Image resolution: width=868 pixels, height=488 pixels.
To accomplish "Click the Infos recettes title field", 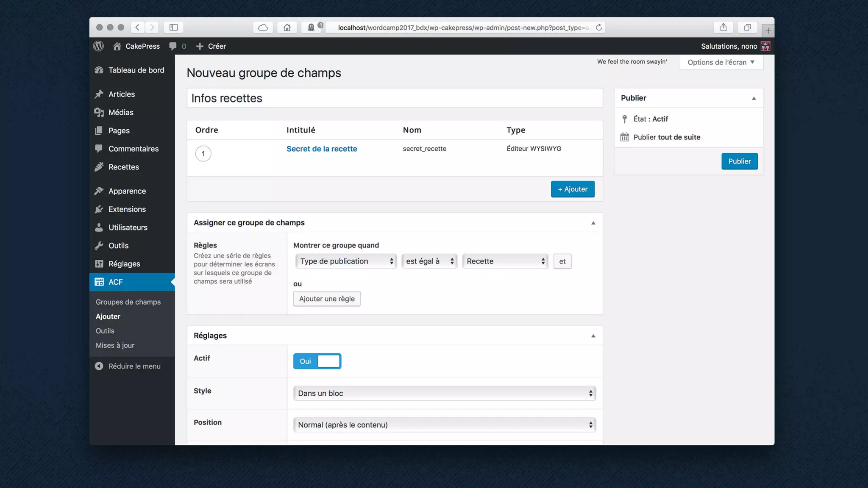I will tap(394, 98).
